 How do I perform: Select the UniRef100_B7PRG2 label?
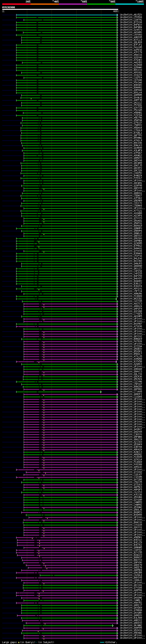pos(131,246)
